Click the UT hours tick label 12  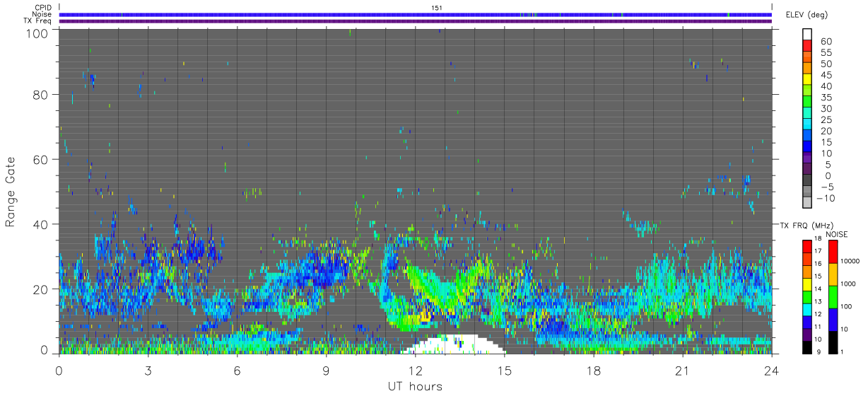[x=416, y=370]
